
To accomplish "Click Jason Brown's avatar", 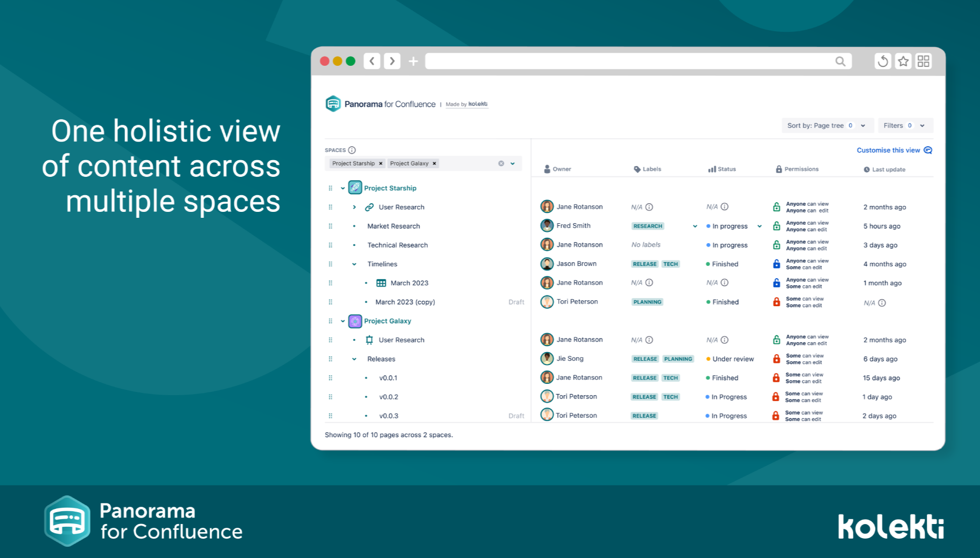I will (x=547, y=264).
